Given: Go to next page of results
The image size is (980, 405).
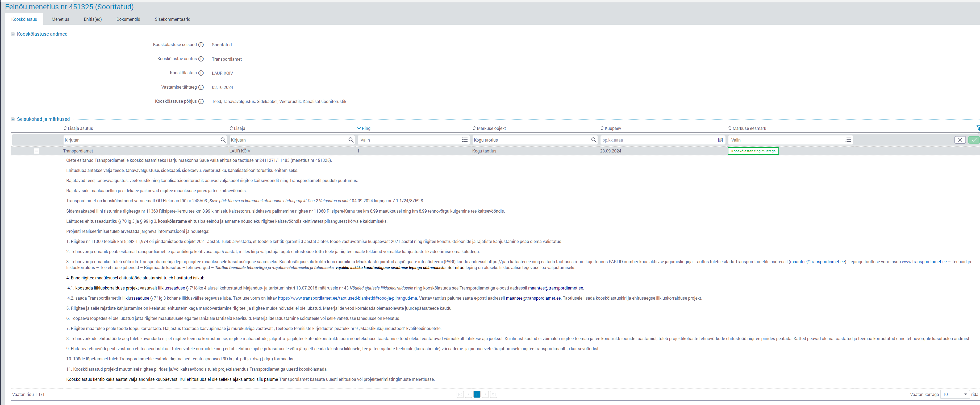Looking at the screenshot, I should tap(485, 394).
